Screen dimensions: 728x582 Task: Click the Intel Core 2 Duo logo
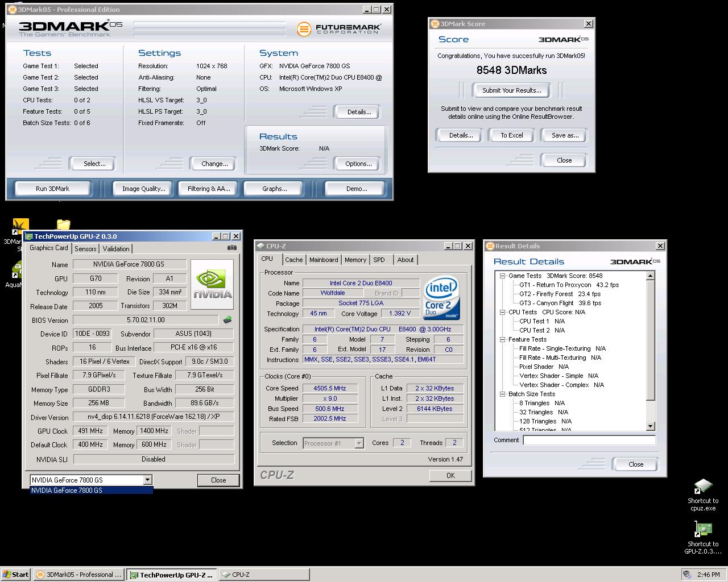coord(442,299)
